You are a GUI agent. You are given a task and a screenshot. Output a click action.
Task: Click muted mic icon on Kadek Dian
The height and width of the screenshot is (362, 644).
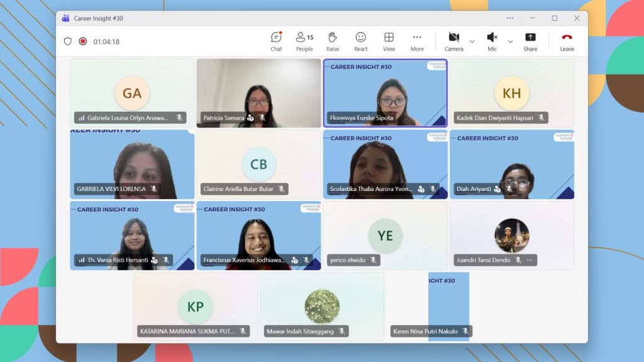point(541,118)
